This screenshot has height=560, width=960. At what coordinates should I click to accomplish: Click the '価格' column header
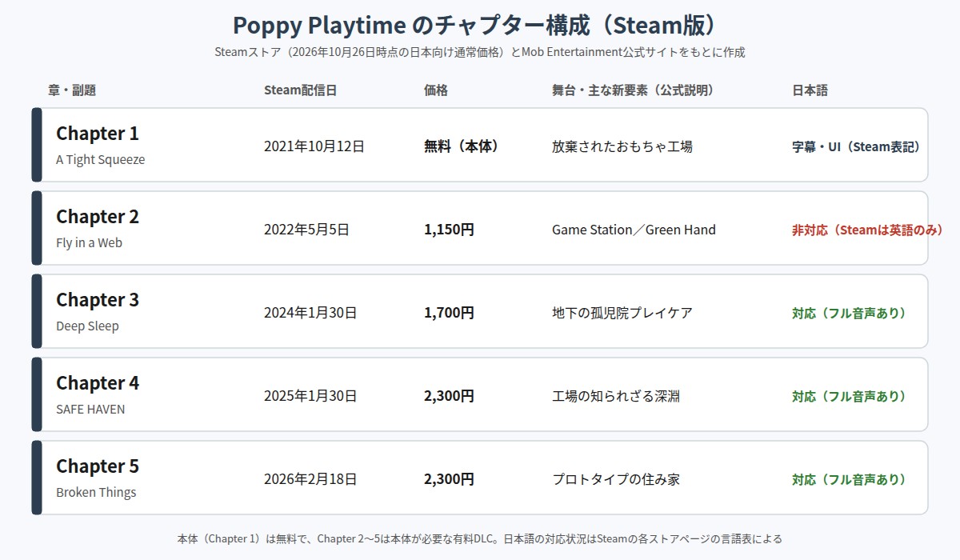tap(436, 90)
